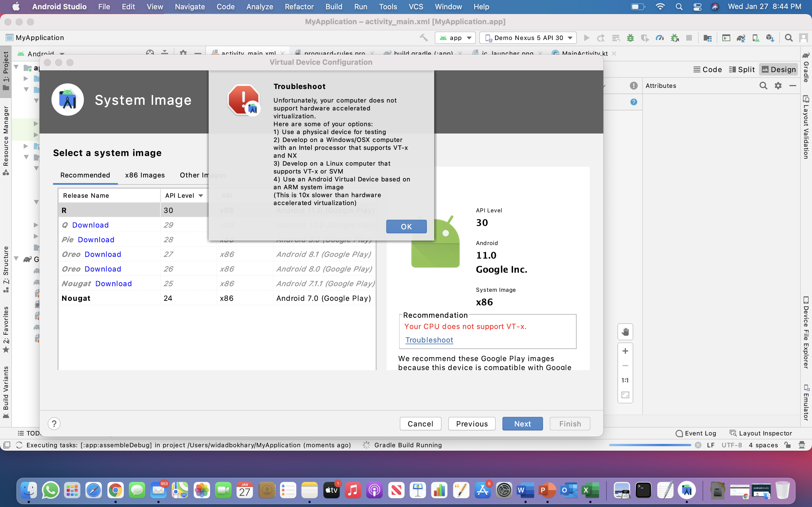This screenshot has width=812, height=507.
Task: Click the hammer Make Project icon
Action: 423,38
